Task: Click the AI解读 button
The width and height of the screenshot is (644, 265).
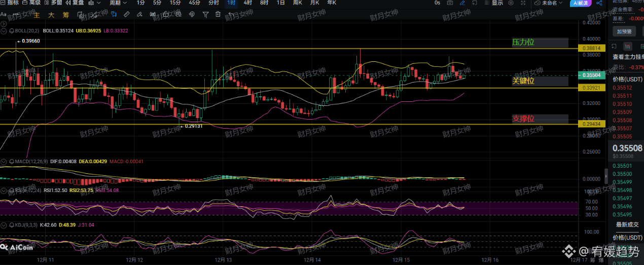Action: click(580, 3)
